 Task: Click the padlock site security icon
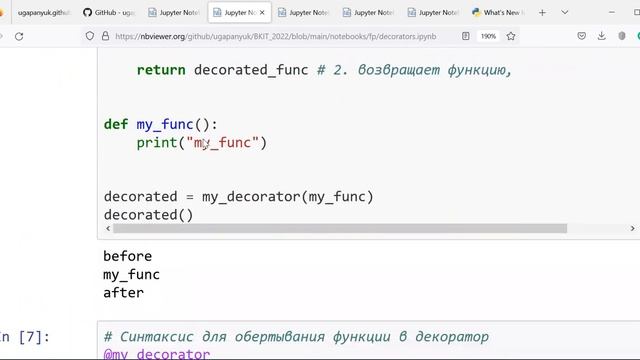click(105, 36)
